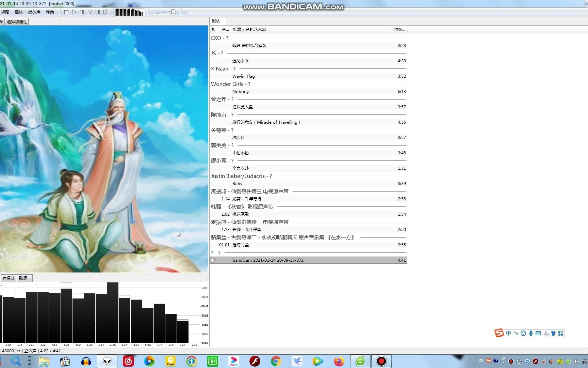Adjust the volume slider handle

173,12
